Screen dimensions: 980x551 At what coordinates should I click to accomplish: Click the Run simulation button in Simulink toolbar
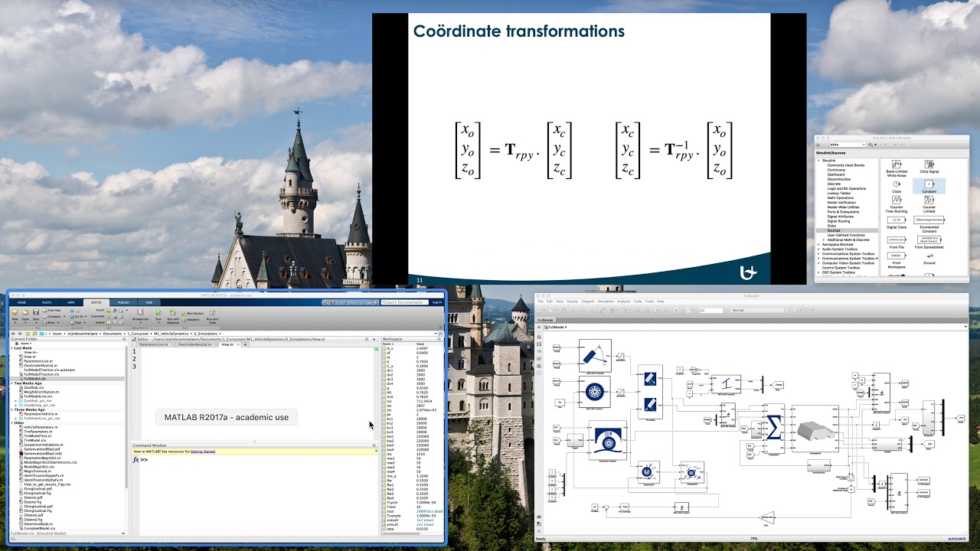657,310
